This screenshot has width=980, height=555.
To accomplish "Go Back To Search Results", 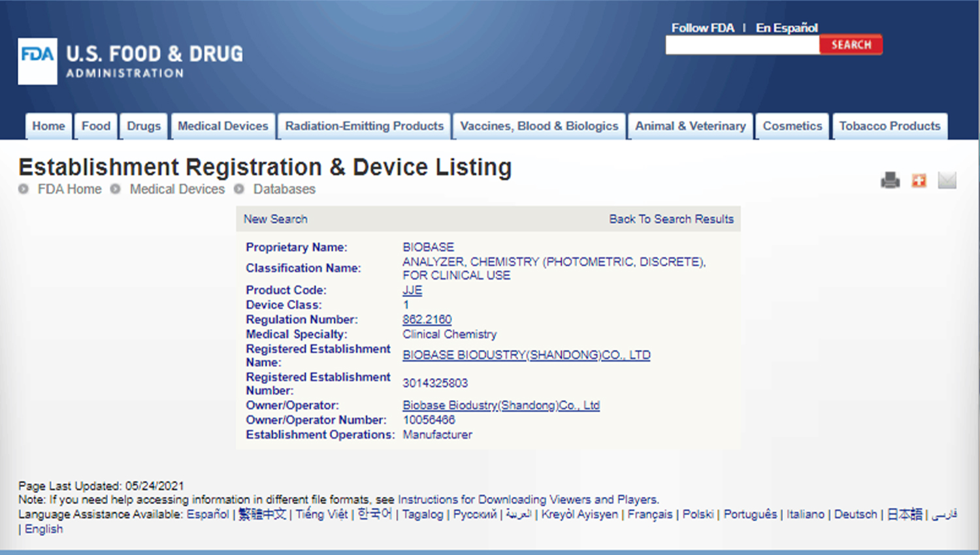I will point(671,219).
